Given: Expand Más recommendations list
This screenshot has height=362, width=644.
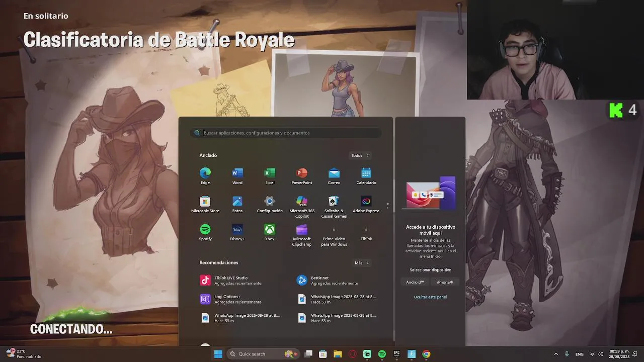Looking at the screenshot, I should 362,263.
